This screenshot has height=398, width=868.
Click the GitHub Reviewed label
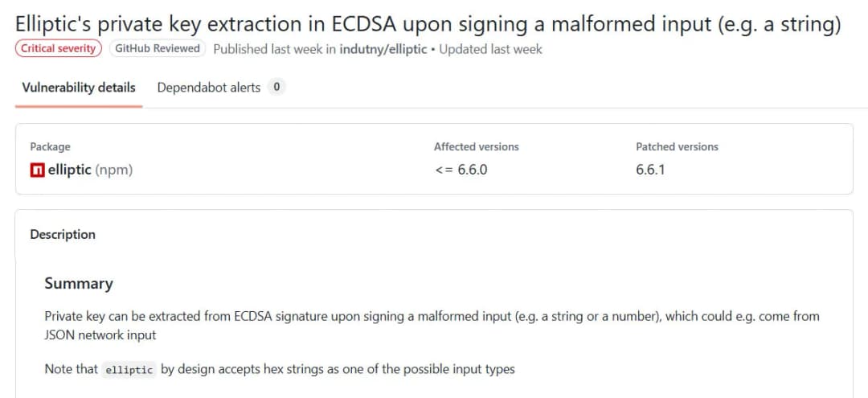[x=158, y=48]
